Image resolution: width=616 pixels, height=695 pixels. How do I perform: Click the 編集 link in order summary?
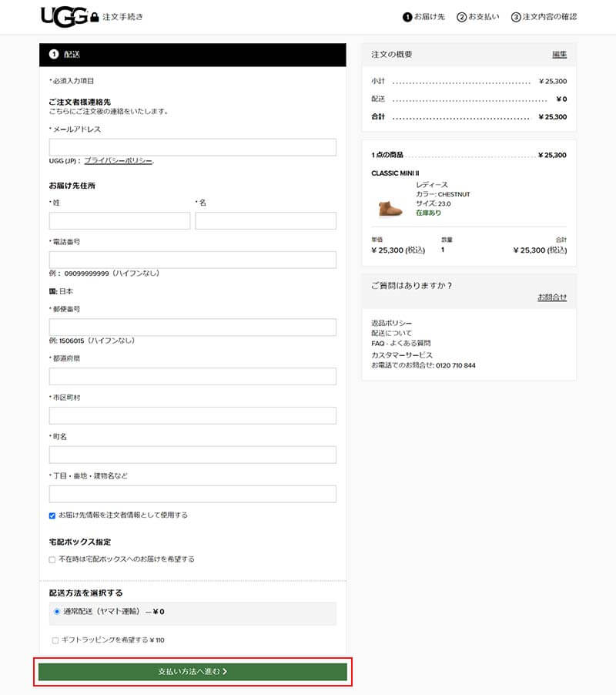[x=559, y=54]
